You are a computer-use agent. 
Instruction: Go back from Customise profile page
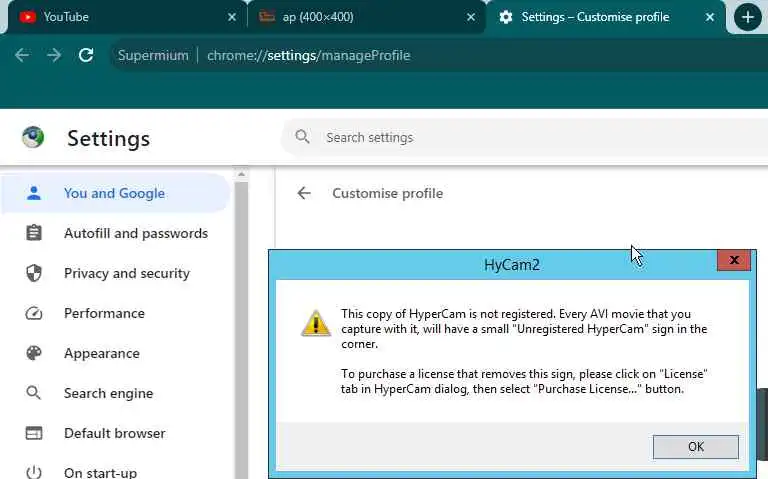pos(304,193)
